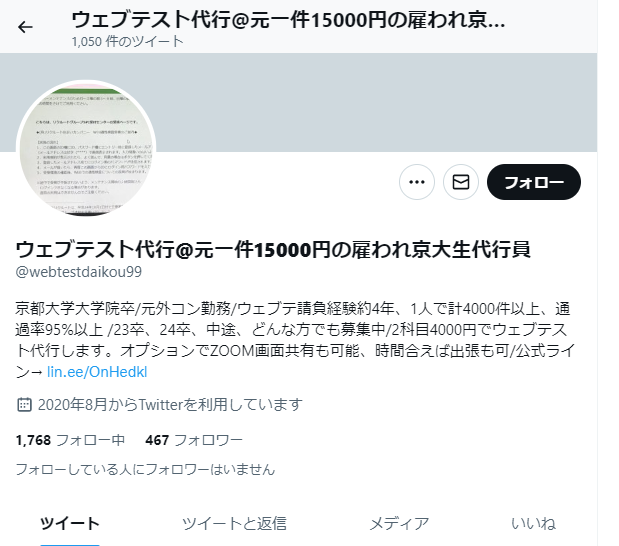
Task: Click the @webtestdaikou99 handle
Action: pos(79,272)
